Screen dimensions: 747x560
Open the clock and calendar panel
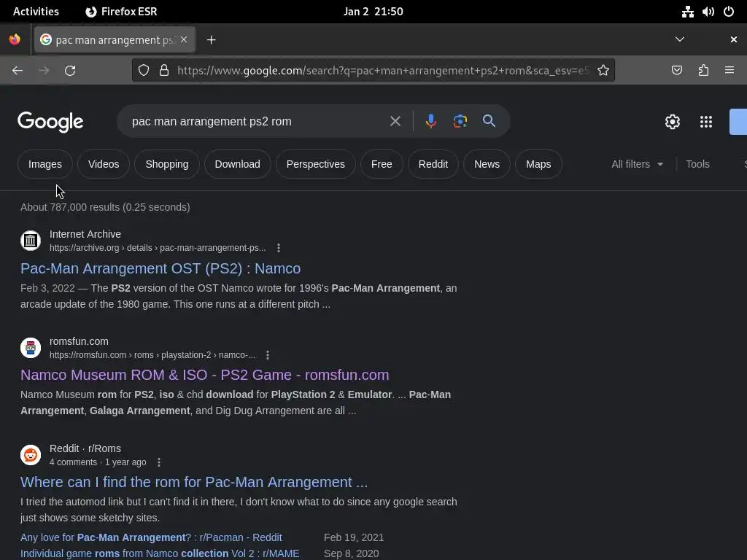point(373,12)
